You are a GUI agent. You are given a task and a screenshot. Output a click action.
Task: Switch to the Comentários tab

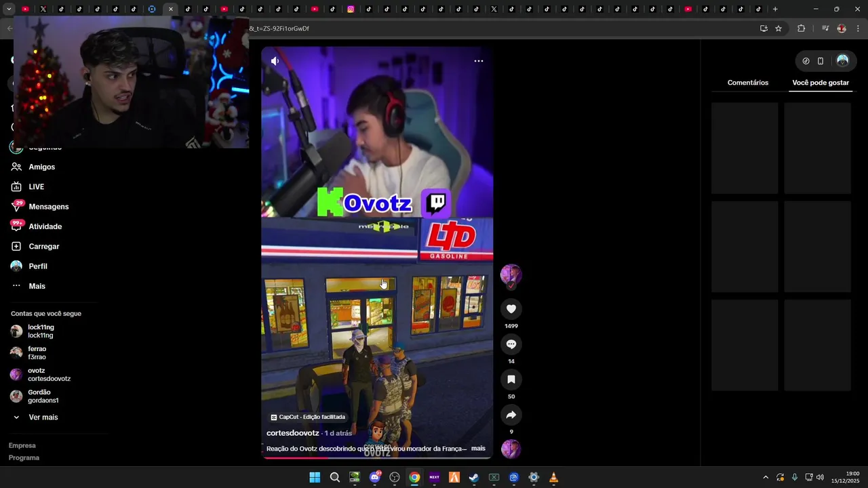click(748, 83)
